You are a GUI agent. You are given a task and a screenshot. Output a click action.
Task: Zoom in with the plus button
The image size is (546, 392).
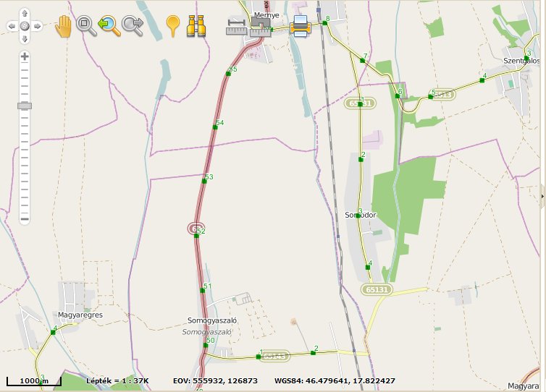click(25, 56)
